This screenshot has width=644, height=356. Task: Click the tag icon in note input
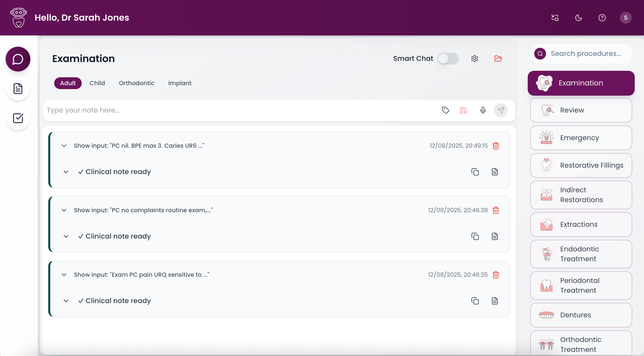pyautogui.click(x=445, y=110)
